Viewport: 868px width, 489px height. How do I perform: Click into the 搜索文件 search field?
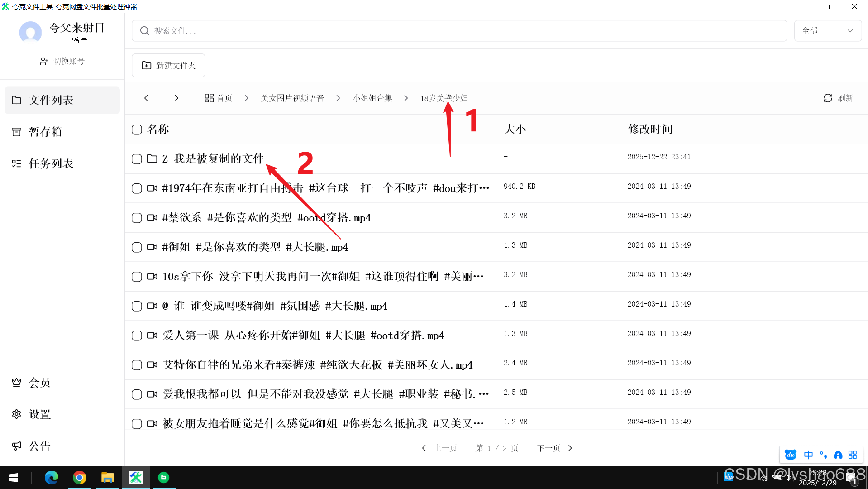pyautogui.click(x=459, y=31)
